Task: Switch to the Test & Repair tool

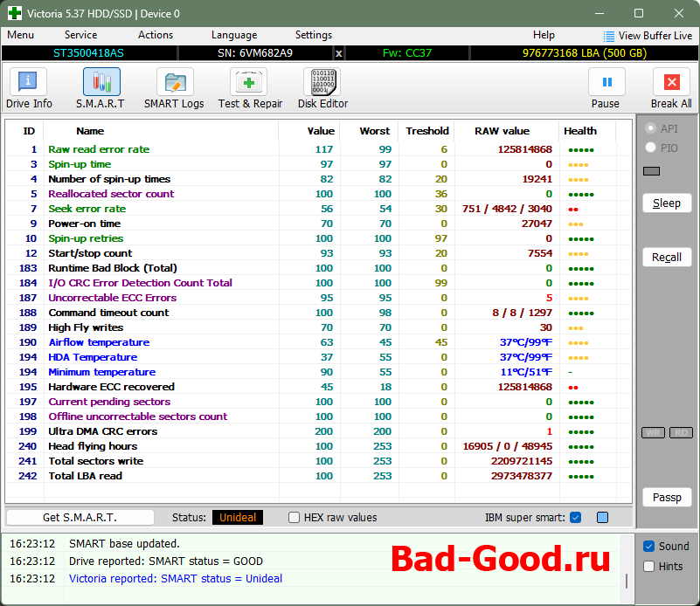Action: pyautogui.click(x=249, y=88)
